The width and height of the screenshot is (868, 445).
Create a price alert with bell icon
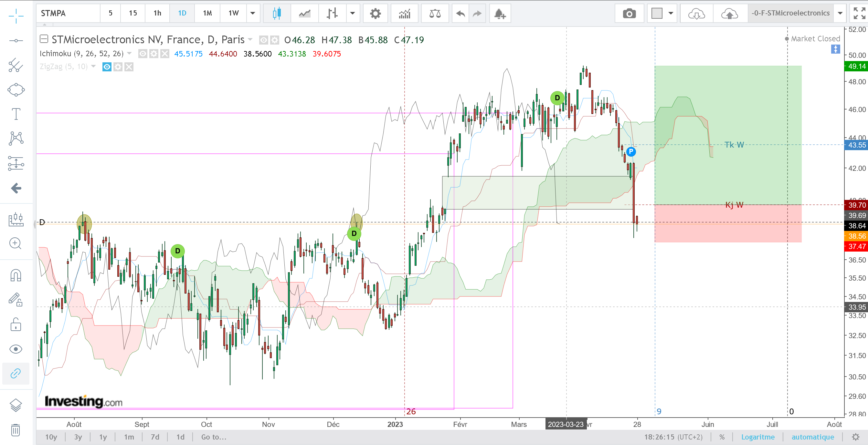pos(500,14)
